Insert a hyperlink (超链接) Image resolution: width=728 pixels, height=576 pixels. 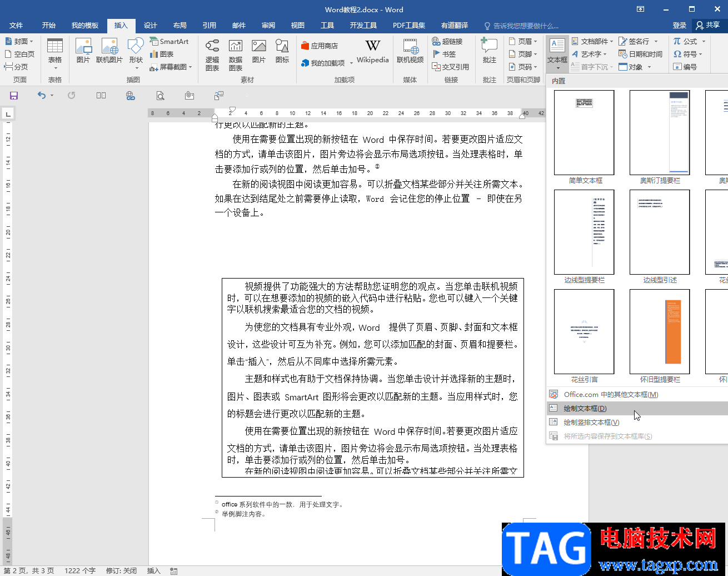pyautogui.click(x=447, y=41)
